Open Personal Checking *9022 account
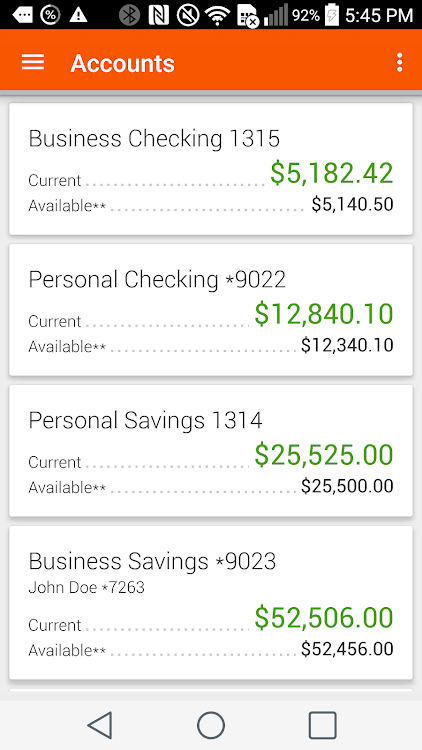This screenshot has width=422, height=750. pyautogui.click(x=211, y=310)
